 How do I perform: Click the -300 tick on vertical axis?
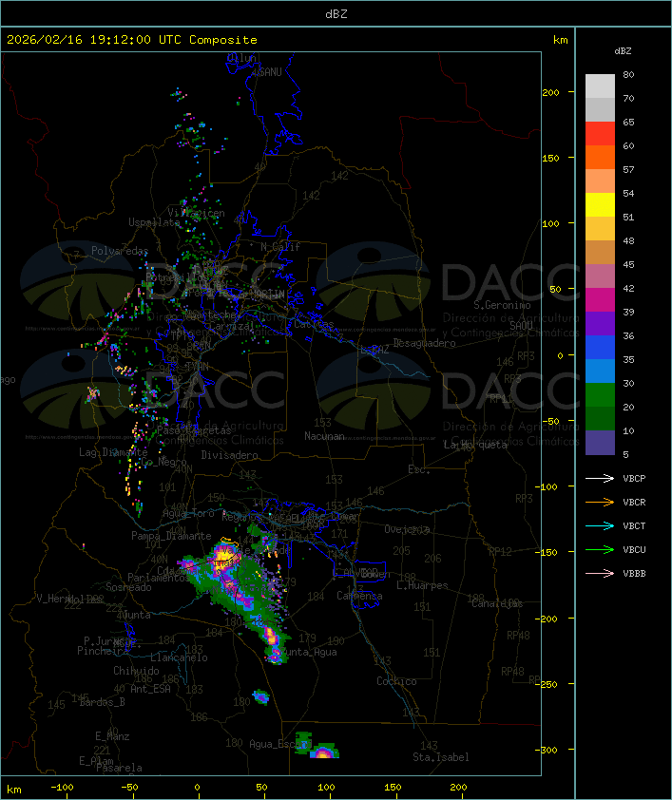click(547, 750)
